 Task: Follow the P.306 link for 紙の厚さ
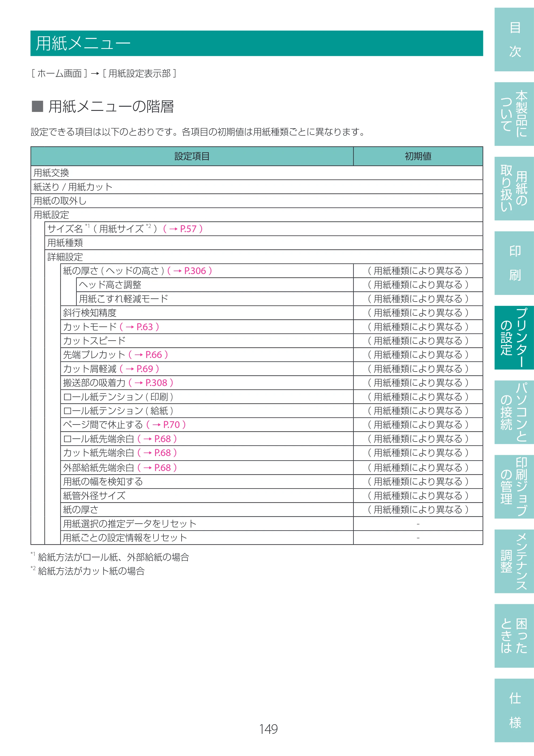click(190, 271)
